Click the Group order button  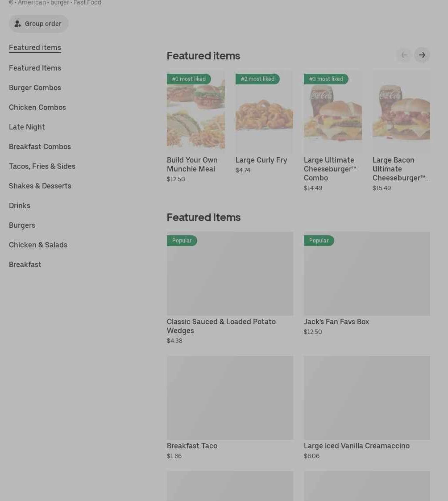click(x=38, y=24)
